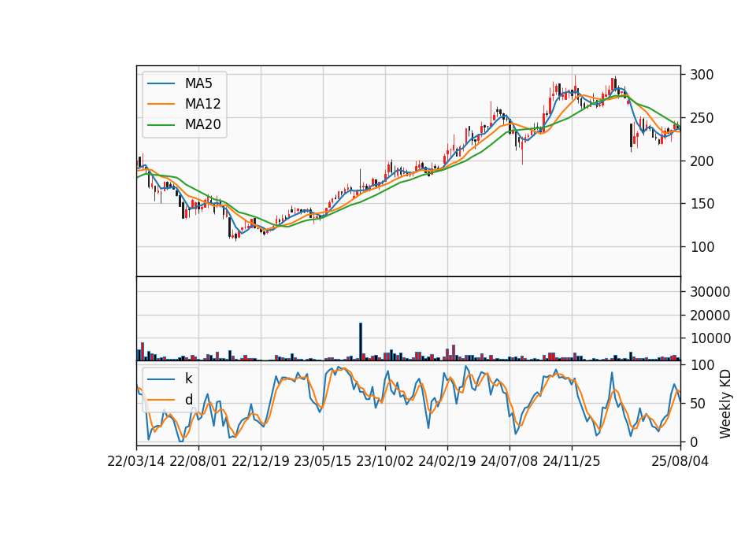This screenshot has height=543, width=756.
Task: Click the blue MA5 legend line sample
Action: [161, 83]
